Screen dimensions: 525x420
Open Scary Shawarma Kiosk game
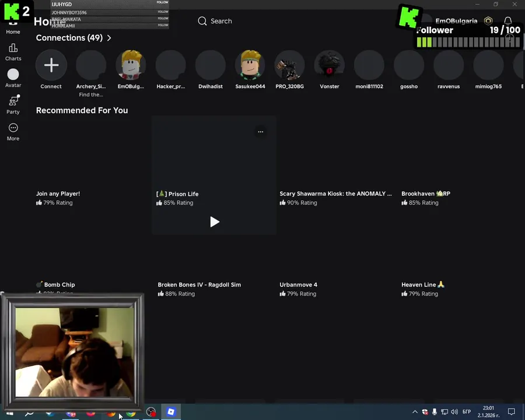click(x=335, y=194)
